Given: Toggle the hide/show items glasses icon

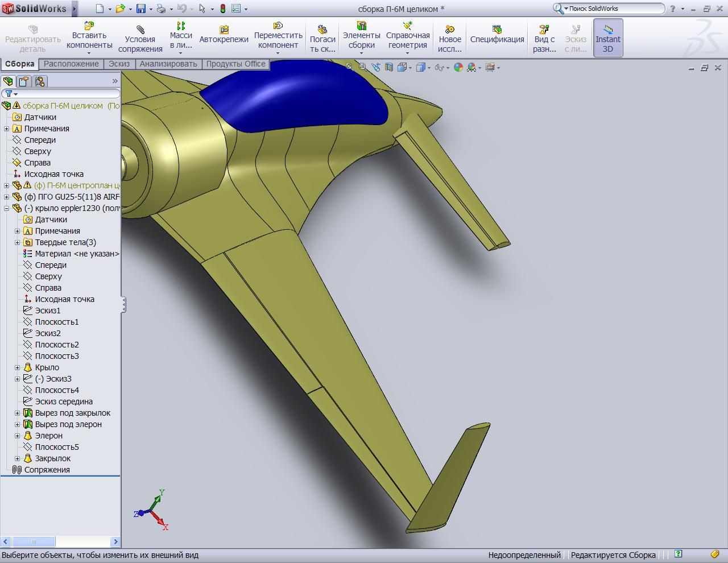Looking at the screenshot, I should pyautogui.click(x=439, y=67).
